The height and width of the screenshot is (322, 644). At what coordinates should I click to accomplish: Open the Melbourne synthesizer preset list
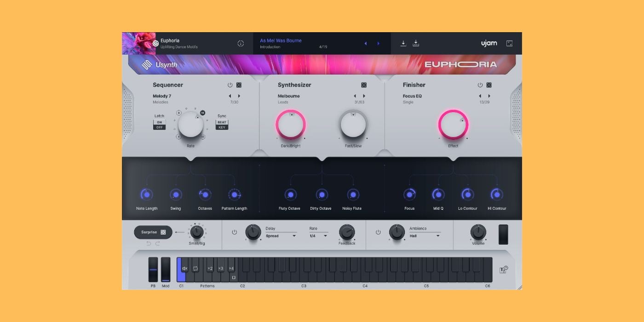(289, 96)
